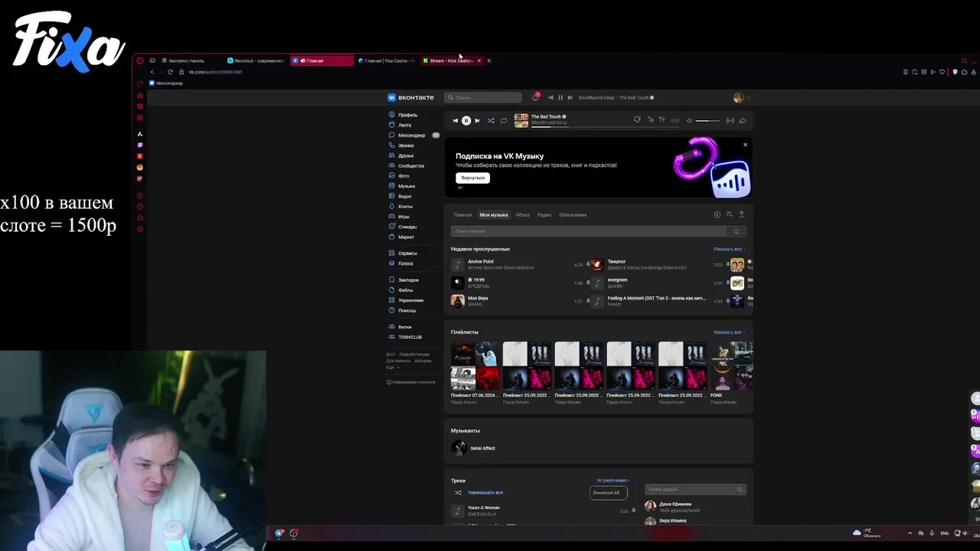Focus the VK global search field
Viewport: 980px width, 551px height.
483,97
